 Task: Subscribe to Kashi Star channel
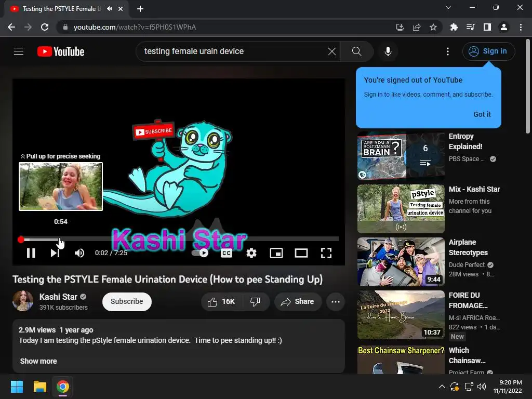click(127, 302)
